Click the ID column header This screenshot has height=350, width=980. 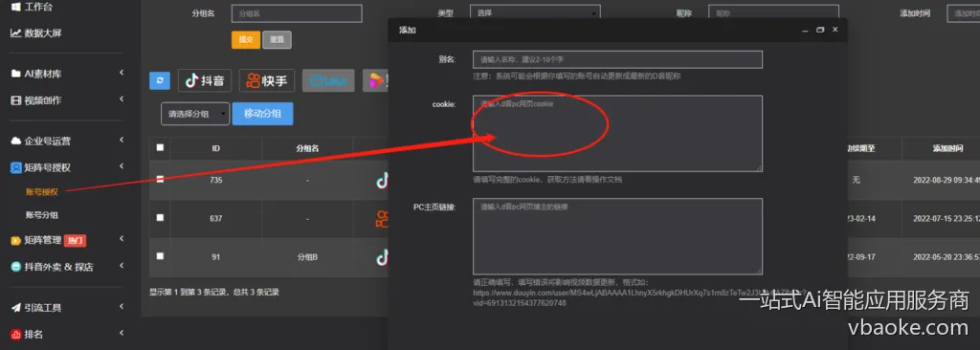pyautogui.click(x=215, y=149)
